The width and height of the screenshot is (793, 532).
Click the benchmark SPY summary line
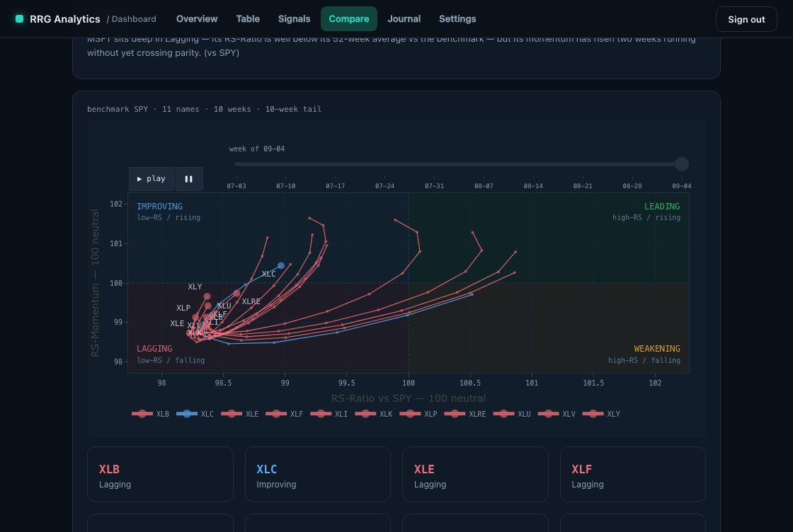[x=205, y=109]
